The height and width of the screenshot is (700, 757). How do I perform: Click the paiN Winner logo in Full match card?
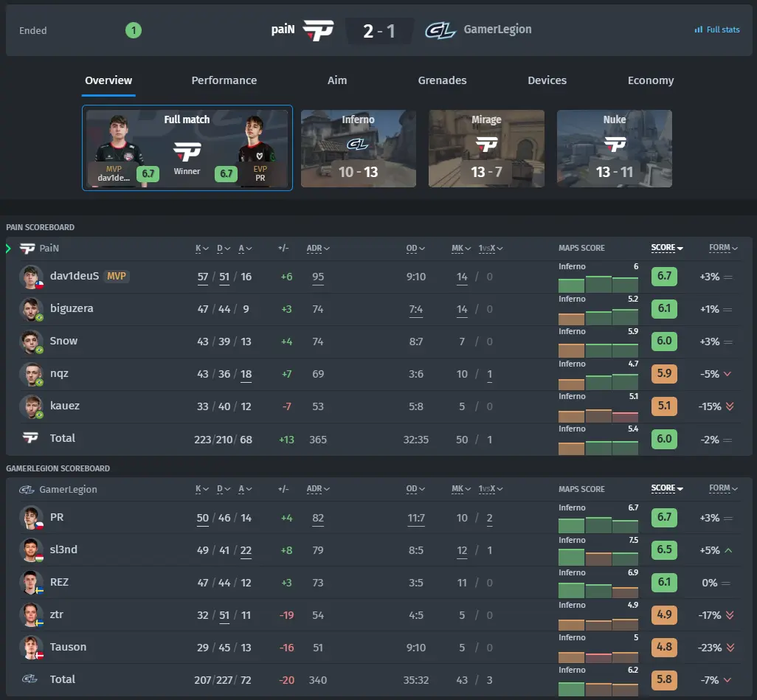pos(187,152)
